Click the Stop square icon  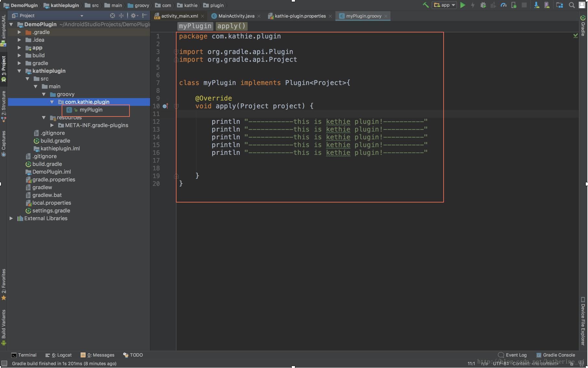[x=524, y=5]
